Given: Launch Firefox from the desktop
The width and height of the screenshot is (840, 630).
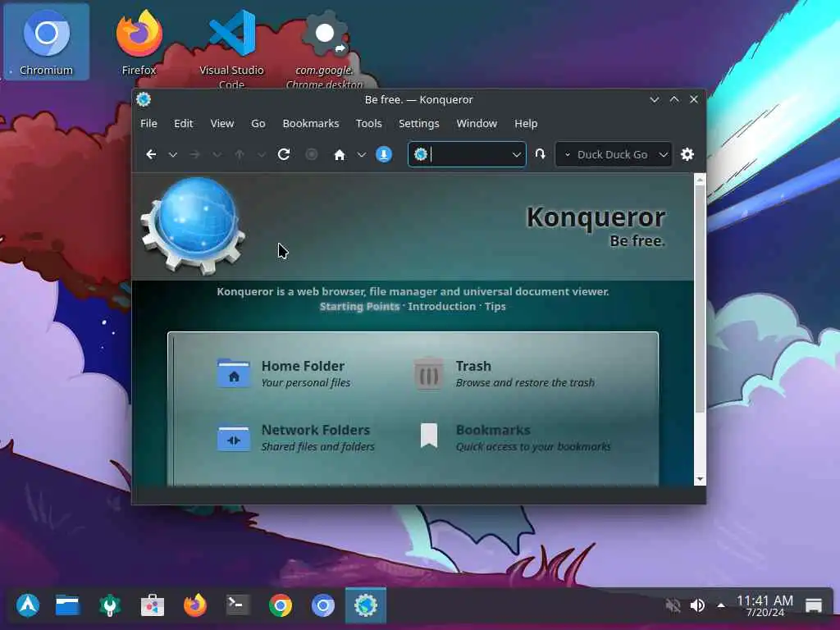Looking at the screenshot, I should (x=139, y=43).
